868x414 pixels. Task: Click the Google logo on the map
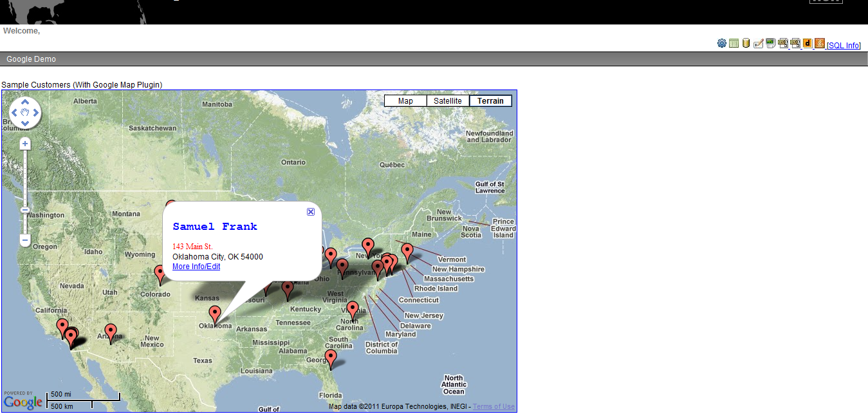(x=23, y=402)
